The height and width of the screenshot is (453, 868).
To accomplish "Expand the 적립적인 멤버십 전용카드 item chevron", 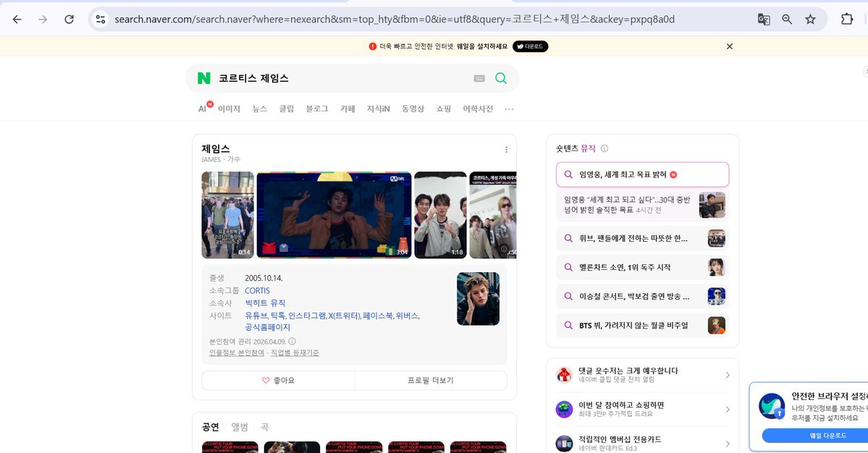I will coord(728,444).
